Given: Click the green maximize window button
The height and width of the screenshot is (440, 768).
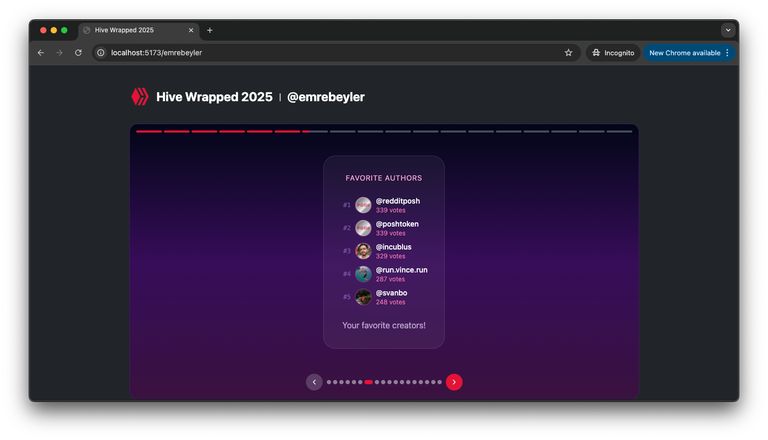Looking at the screenshot, I should pos(64,30).
